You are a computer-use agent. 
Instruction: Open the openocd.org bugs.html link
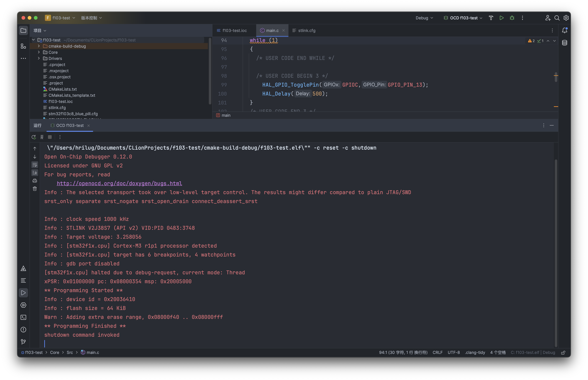point(119,183)
